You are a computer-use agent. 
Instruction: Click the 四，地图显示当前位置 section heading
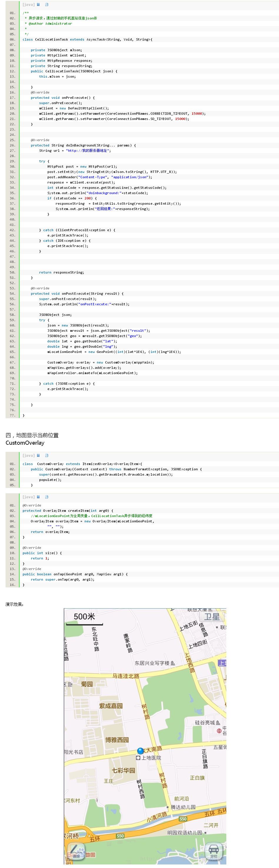(32, 435)
